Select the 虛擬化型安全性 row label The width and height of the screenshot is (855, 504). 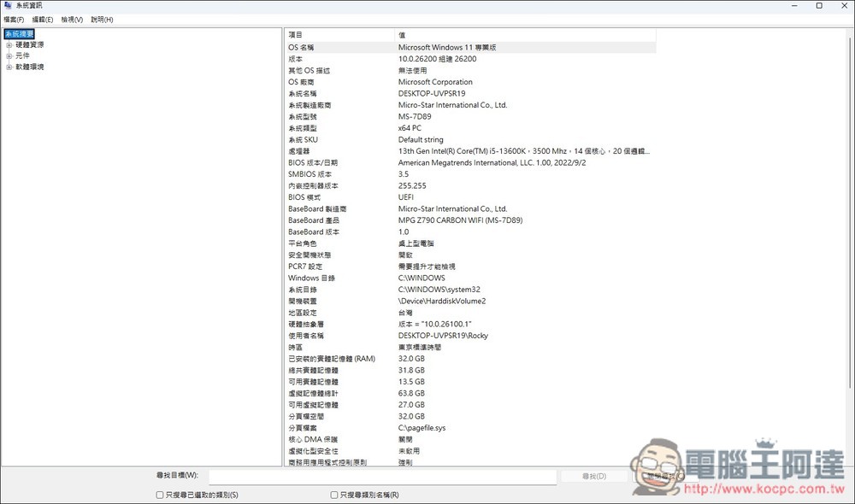[x=312, y=451]
